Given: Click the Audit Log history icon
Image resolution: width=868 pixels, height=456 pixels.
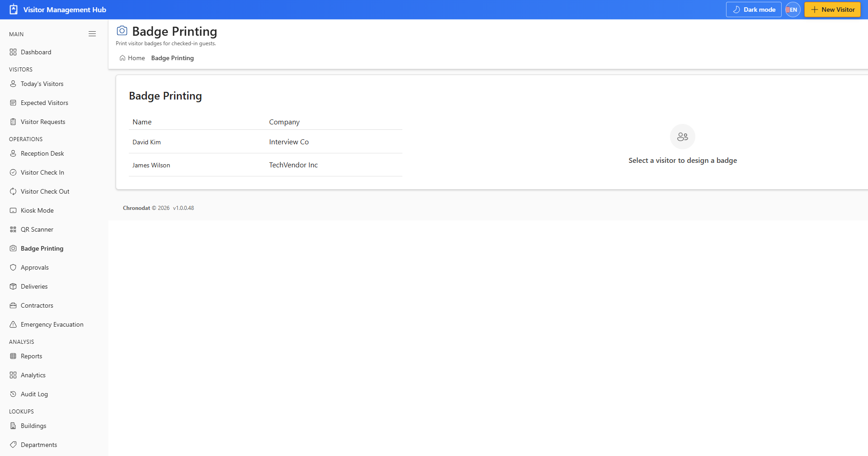Looking at the screenshot, I should coord(13,394).
